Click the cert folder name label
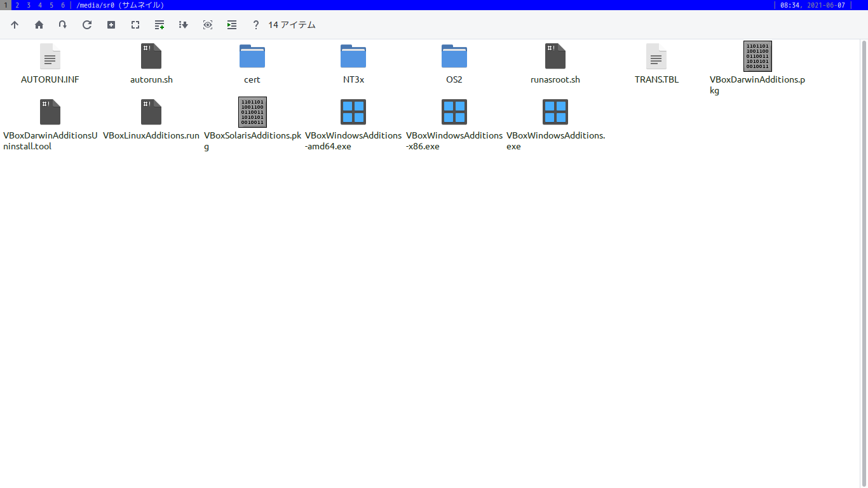The image size is (868, 488). pos(252,80)
